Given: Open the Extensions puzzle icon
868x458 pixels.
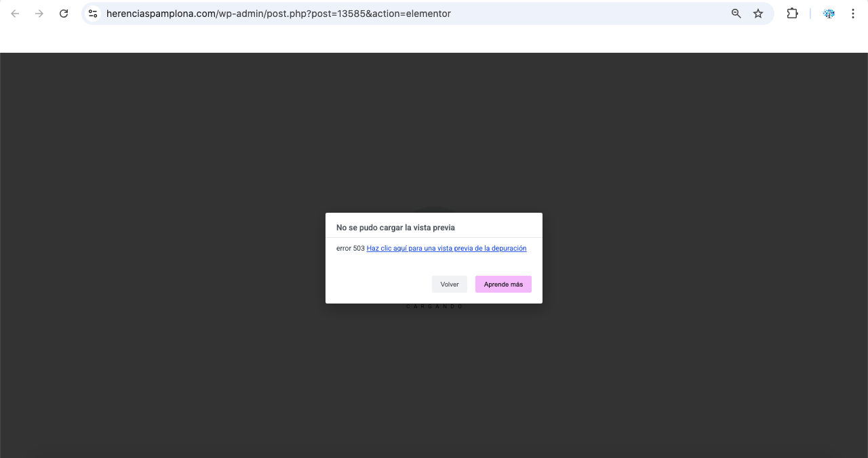Looking at the screenshot, I should [x=792, y=14].
